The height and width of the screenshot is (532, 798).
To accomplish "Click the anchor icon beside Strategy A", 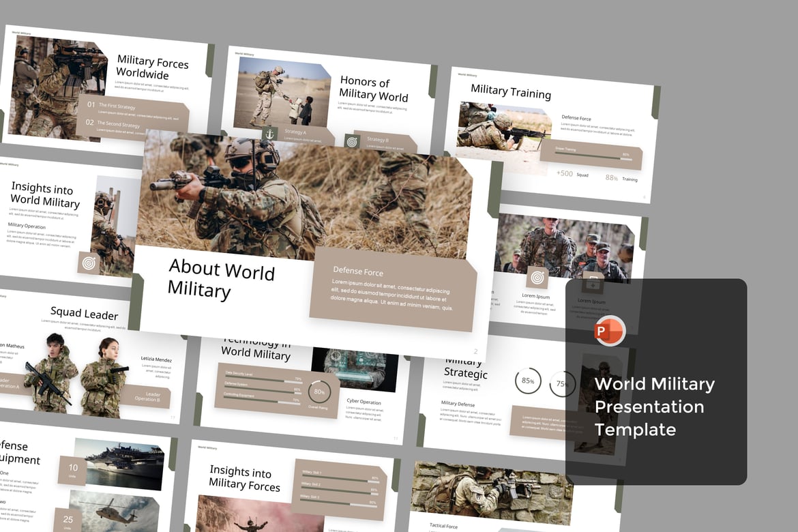I will [x=269, y=134].
